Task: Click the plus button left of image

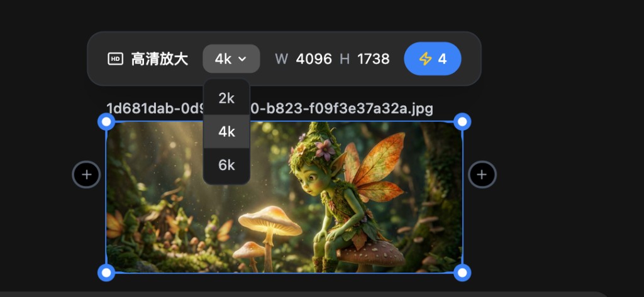Action: pos(86,175)
